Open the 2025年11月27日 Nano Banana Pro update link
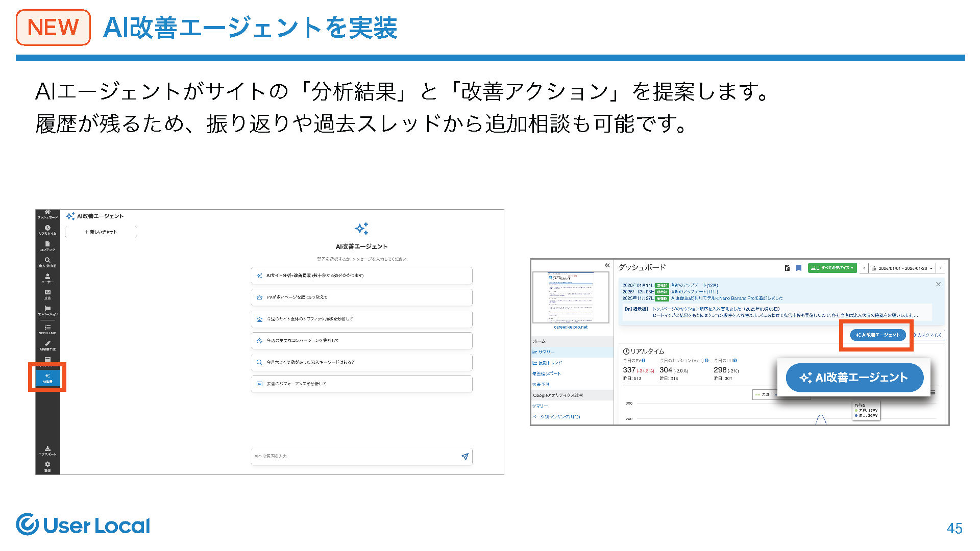Screen dimensions: 980x551 pyautogui.click(x=726, y=298)
